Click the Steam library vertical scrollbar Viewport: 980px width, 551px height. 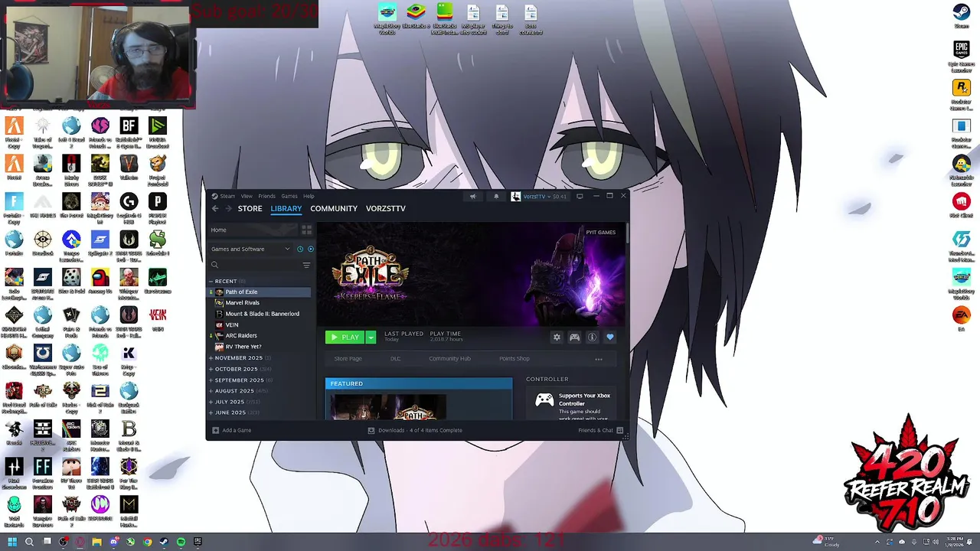point(627,233)
